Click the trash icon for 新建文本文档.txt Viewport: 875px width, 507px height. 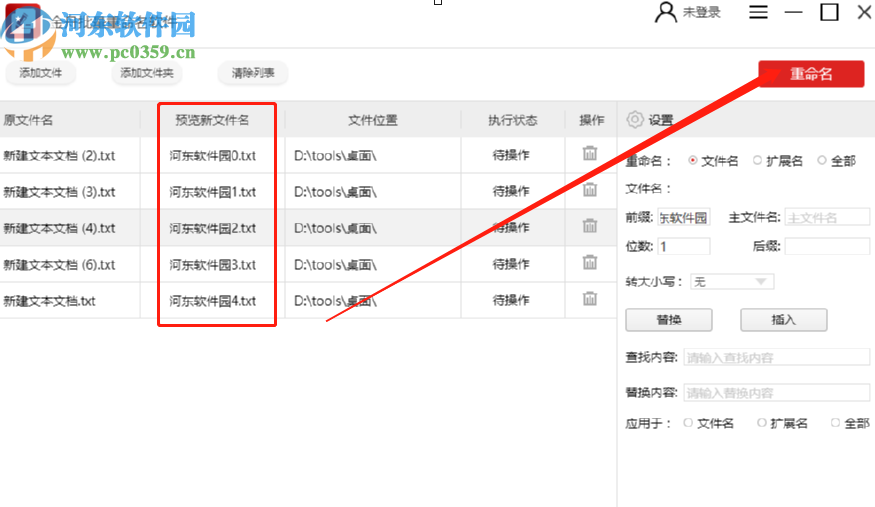click(x=590, y=299)
